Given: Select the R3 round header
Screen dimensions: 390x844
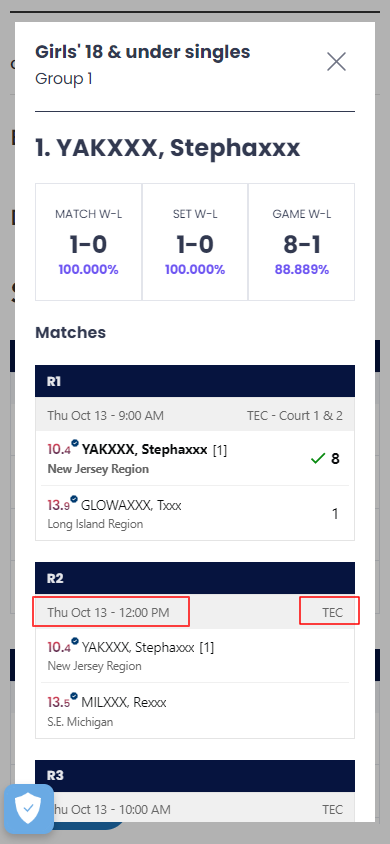Looking at the screenshot, I should pyautogui.click(x=195, y=776).
